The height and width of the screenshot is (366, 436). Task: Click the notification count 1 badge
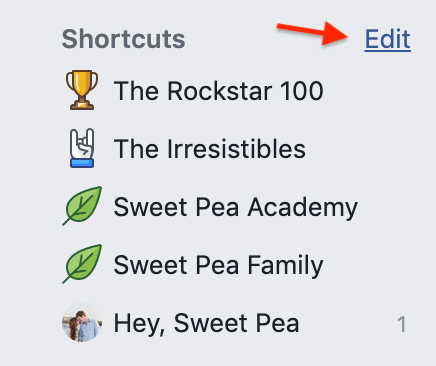click(402, 324)
